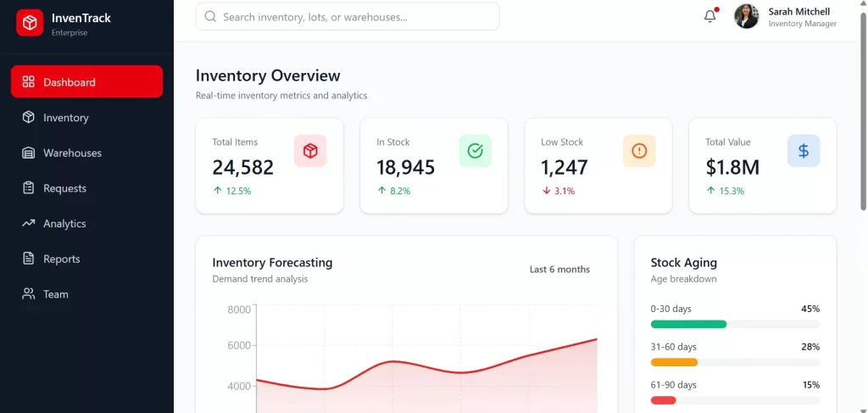Click the Inventory Forecasting heading
Image resolution: width=868 pixels, height=413 pixels.
pos(272,262)
